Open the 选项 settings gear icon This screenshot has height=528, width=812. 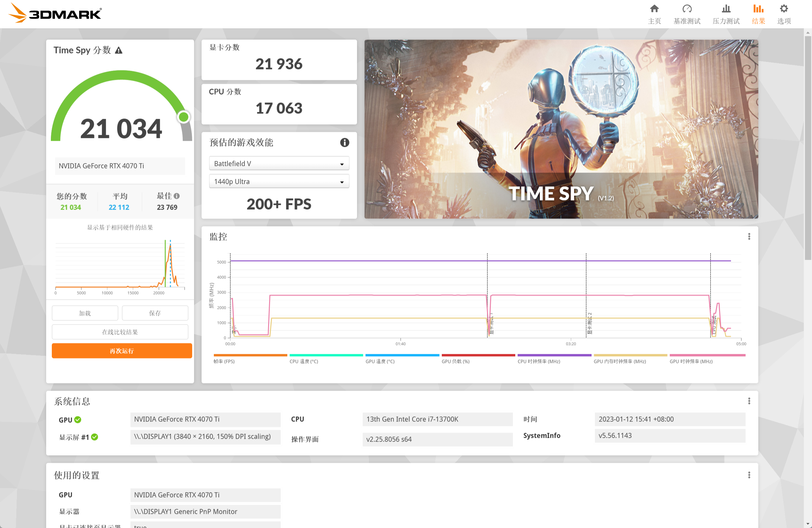point(784,8)
